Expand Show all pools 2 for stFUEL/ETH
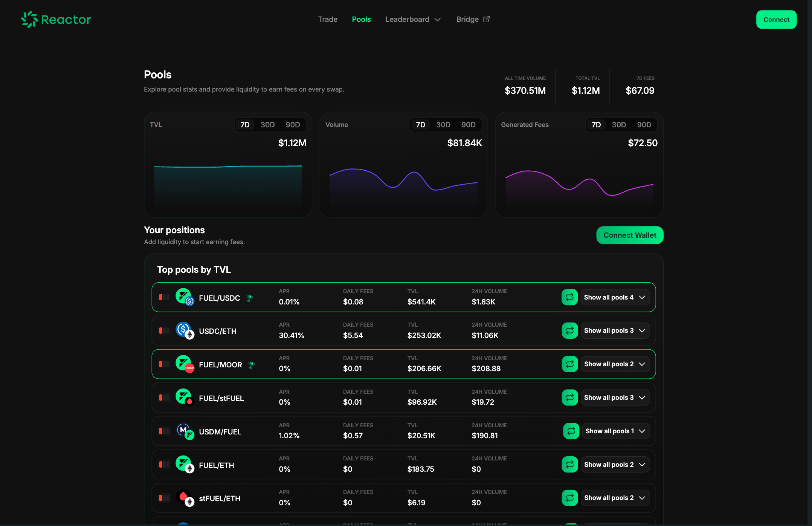 pos(615,498)
